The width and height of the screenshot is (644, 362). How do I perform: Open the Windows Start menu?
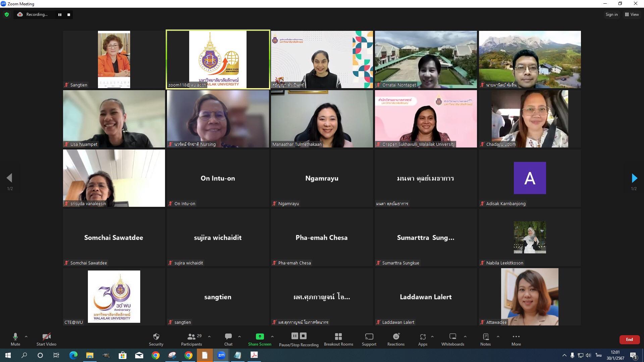8,355
